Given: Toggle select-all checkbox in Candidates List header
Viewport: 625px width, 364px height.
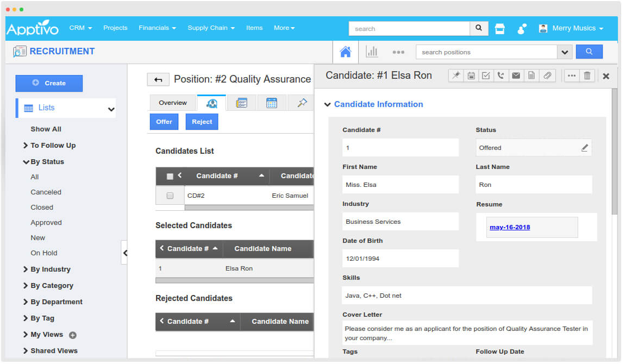Looking at the screenshot, I should click(170, 177).
